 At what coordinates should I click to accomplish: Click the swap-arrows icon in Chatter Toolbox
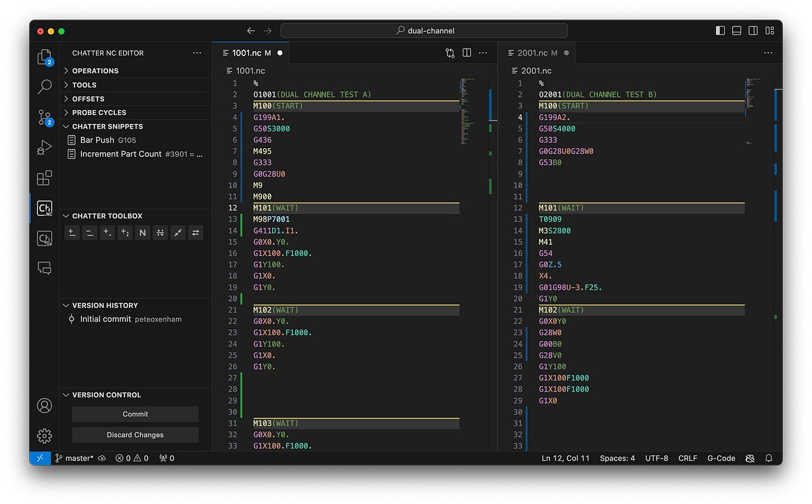196,233
